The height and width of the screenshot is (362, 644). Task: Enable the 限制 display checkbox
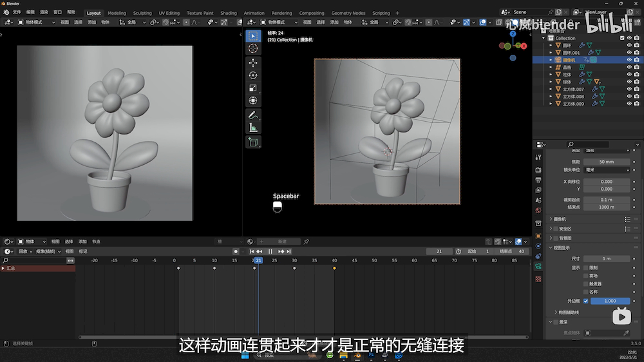click(585, 268)
